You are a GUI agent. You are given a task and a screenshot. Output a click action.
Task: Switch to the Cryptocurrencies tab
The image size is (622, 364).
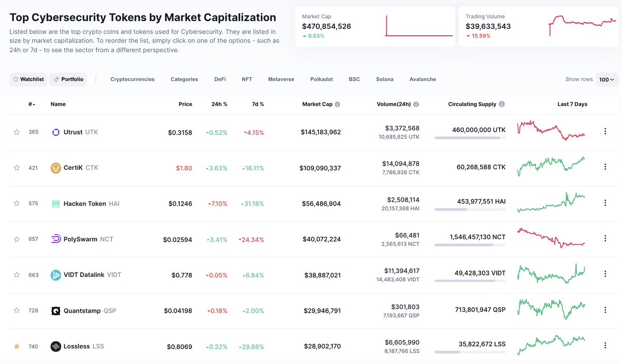pos(132,79)
